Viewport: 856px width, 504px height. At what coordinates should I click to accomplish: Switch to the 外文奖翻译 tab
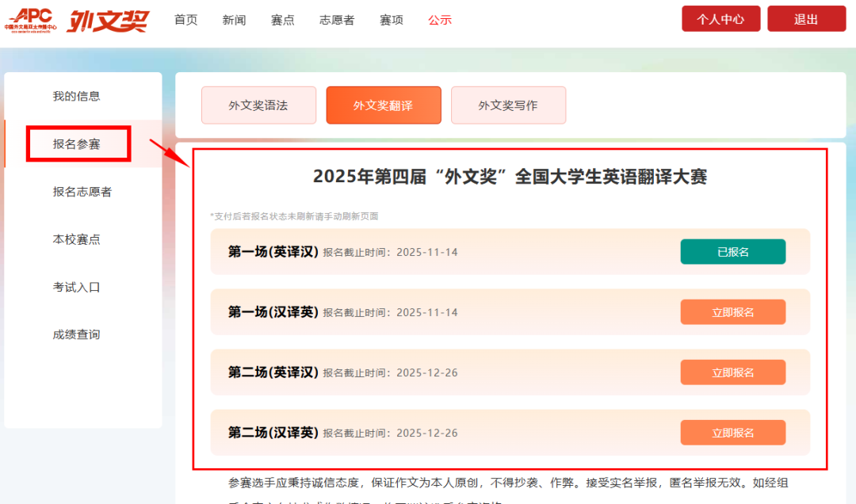tap(384, 105)
